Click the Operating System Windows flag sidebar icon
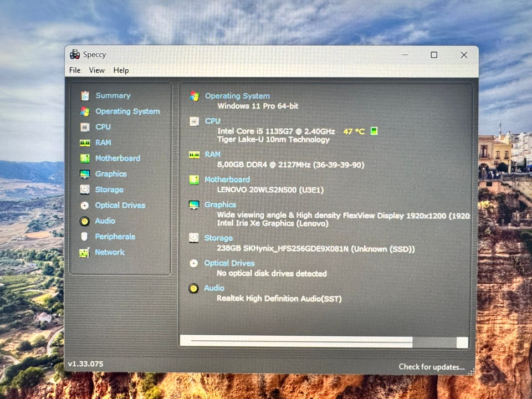Image resolution: width=532 pixels, height=399 pixels. 85,111
